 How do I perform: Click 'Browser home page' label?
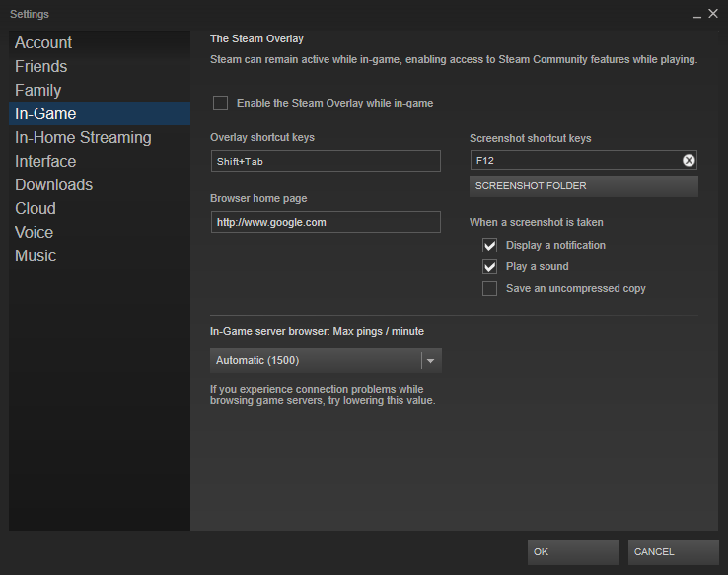pyautogui.click(x=258, y=198)
